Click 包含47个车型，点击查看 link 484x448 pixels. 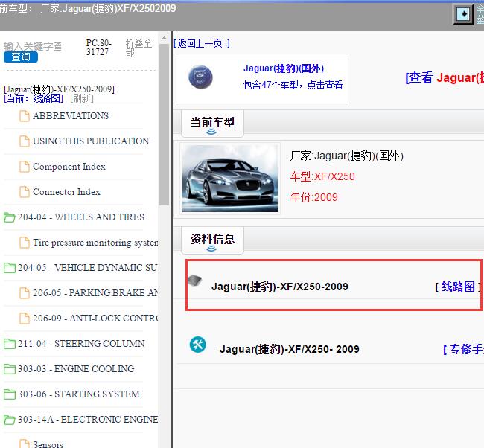(293, 85)
